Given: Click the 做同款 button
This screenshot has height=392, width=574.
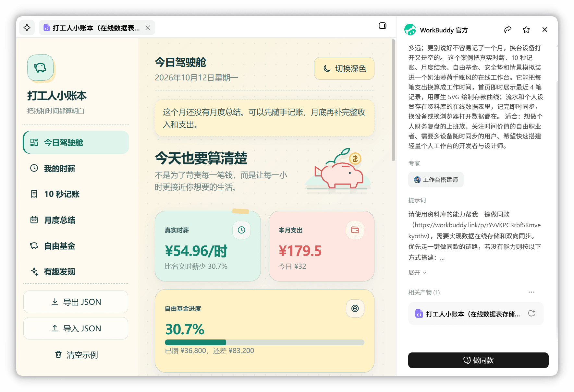Looking at the screenshot, I should point(478,360).
